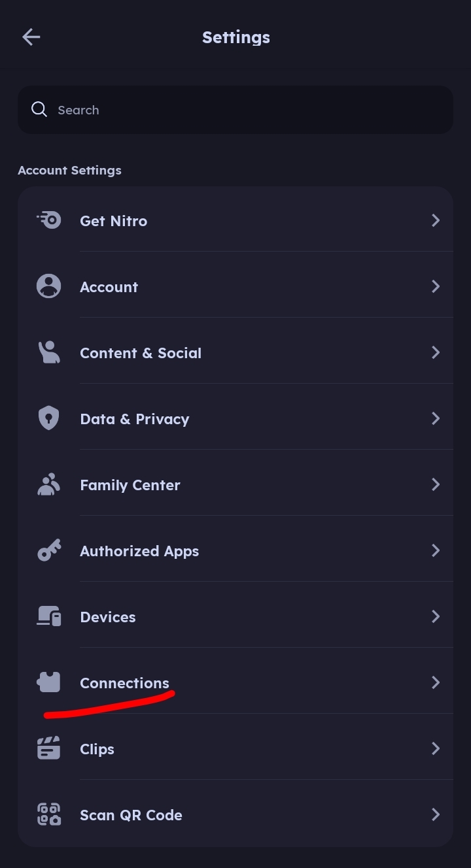Tap the Connections puzzle piece icon
Screen dimensions: 471x868
(49, 682)
